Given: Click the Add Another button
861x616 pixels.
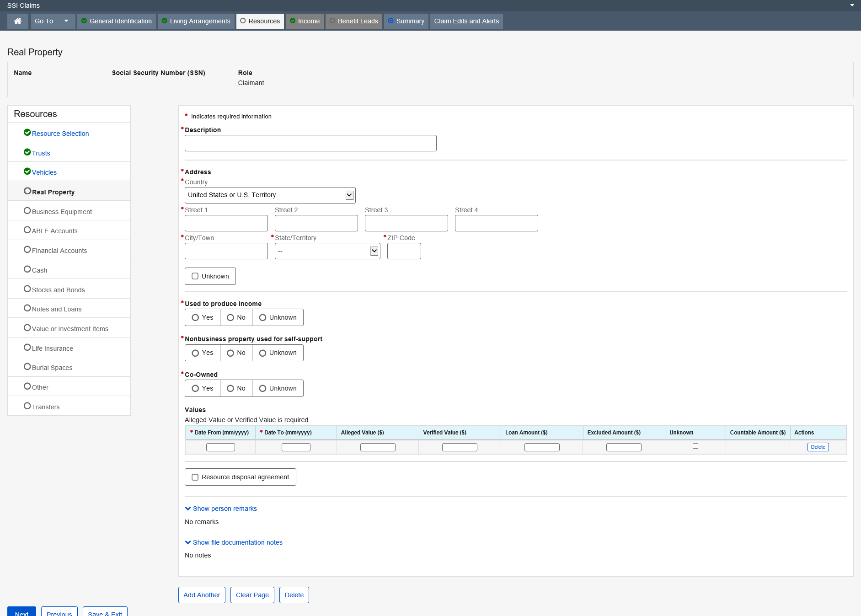Looking at the screenshot, I should [x=202, y=595].
